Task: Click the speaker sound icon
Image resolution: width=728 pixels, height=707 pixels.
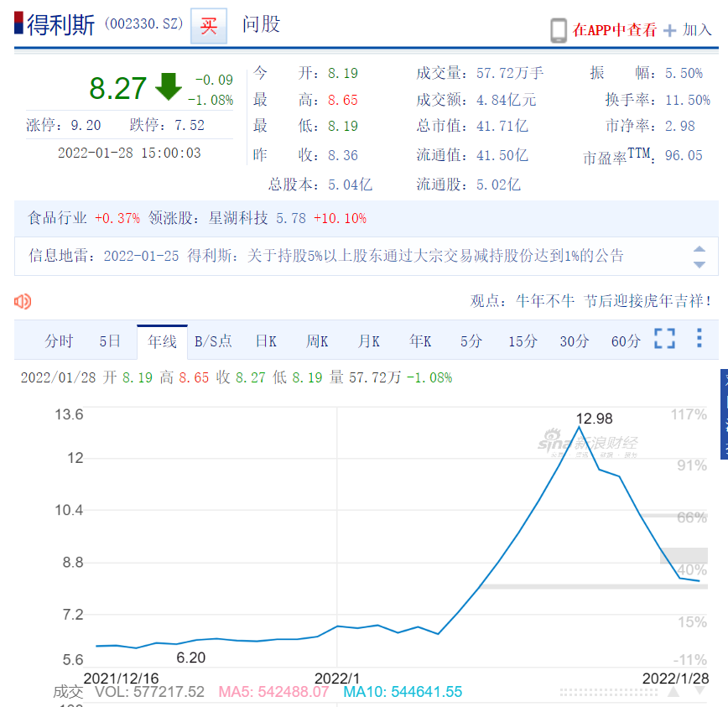Action: [x=23, y=301]
